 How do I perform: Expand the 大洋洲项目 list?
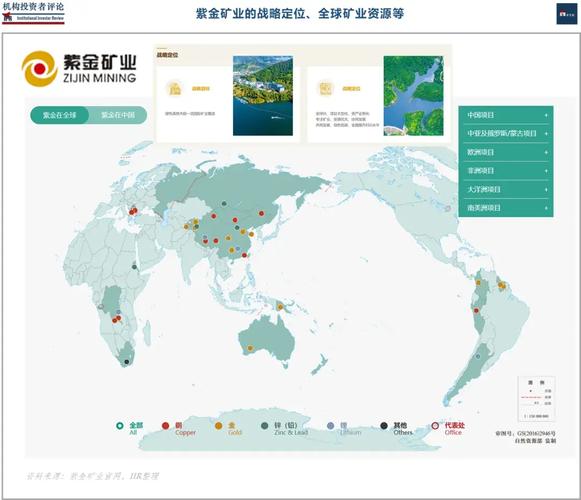[x=506, y=189]
